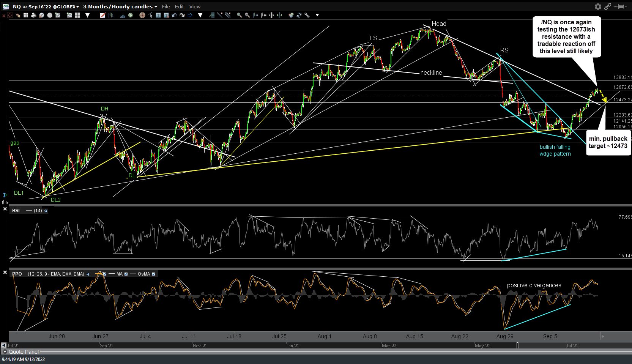Click the time range scrollbar near Jul '22
The image size is (632, 364).
(572, 345)
